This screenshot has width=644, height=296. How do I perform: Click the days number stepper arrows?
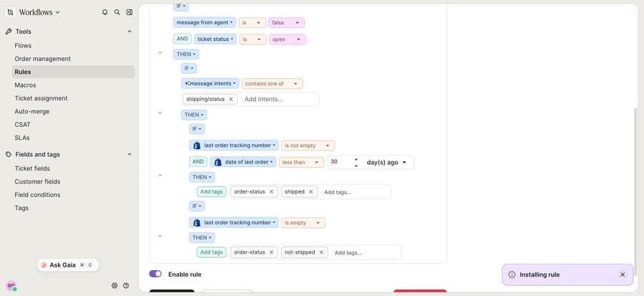pos(356,163)
